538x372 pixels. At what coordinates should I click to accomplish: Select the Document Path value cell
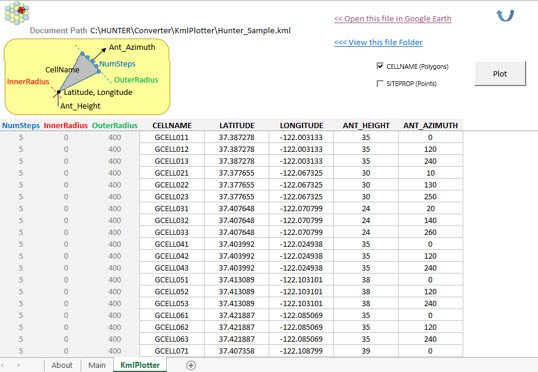point(190,31)
